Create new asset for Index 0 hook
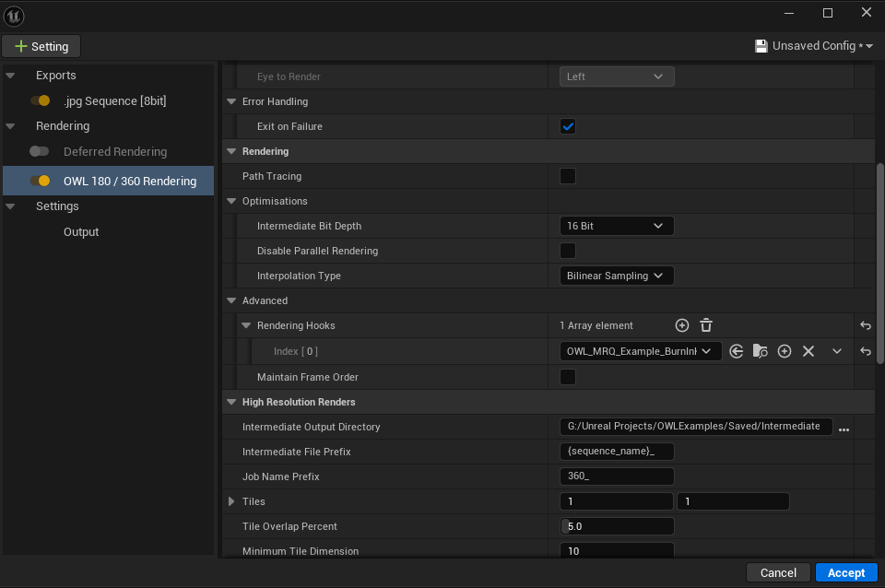 pos(785,351)
